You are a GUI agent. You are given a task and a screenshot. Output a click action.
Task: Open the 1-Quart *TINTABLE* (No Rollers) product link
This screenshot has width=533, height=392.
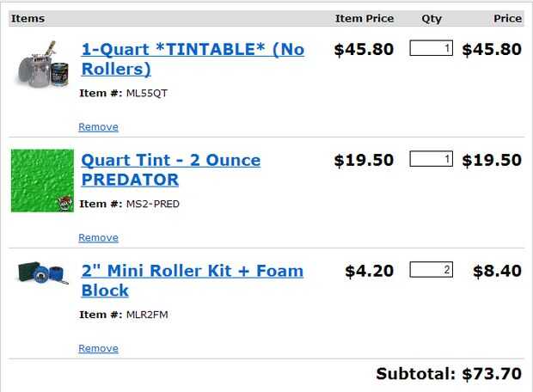(193, 58)
